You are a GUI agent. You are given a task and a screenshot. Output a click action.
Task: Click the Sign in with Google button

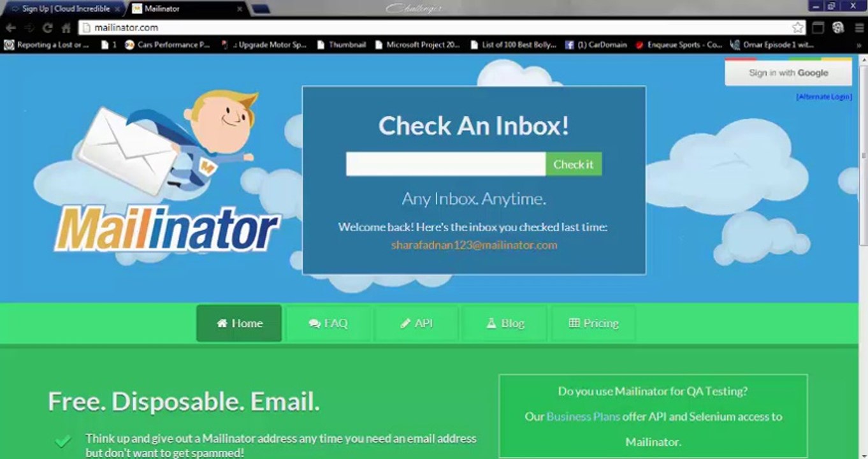tap(788, 73)
